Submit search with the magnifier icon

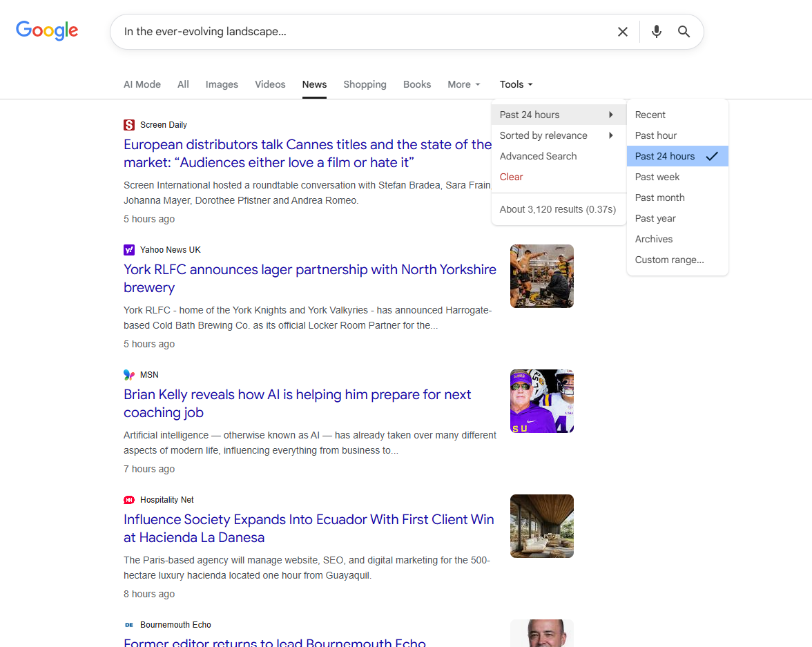684,32
